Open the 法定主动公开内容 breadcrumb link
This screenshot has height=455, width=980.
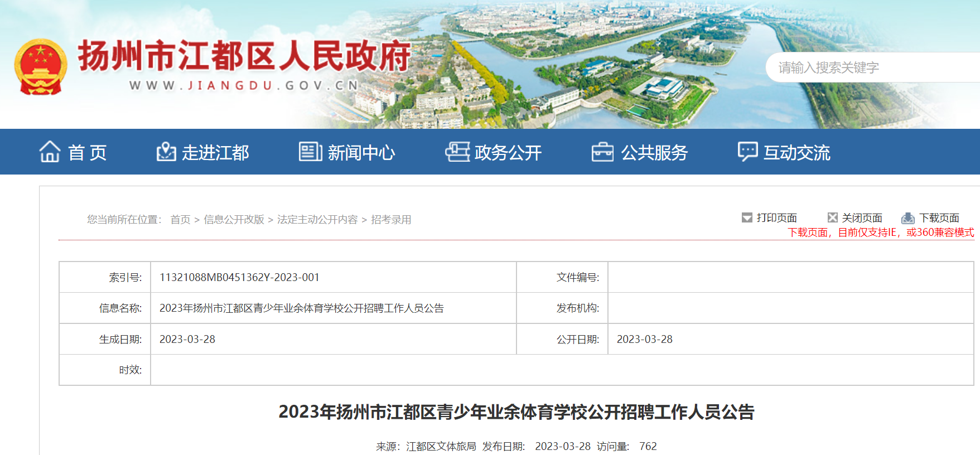click(x=317, y=220)
